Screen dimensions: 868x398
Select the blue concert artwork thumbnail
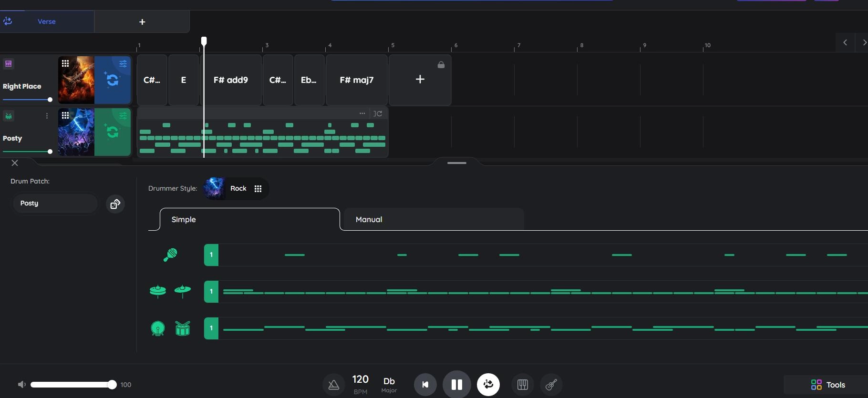tap(76, 132)
